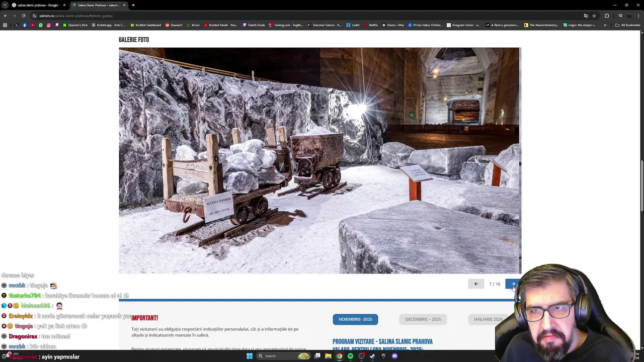Go to the previous gallery photo

pyautogui.click(x=476, y=284)
